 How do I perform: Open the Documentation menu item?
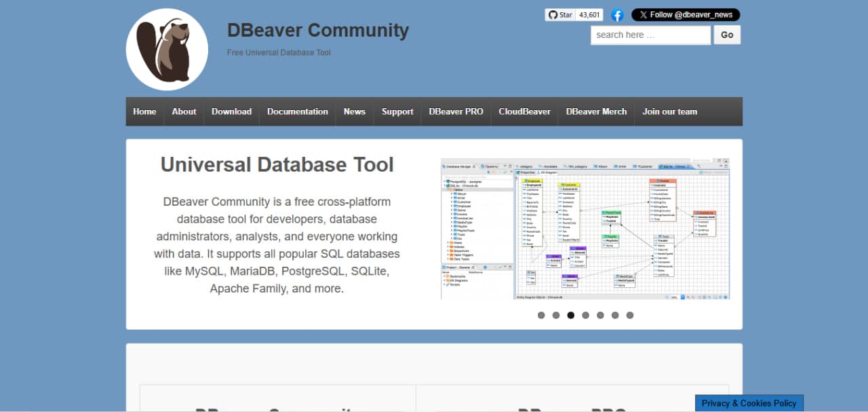[x=298, y=111]
